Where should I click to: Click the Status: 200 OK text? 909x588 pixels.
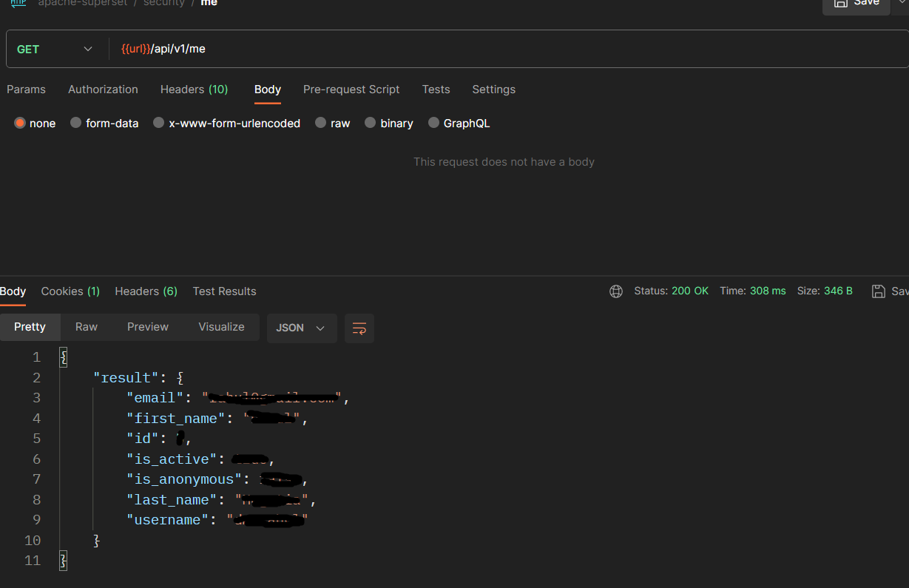(x=671, y=291)
